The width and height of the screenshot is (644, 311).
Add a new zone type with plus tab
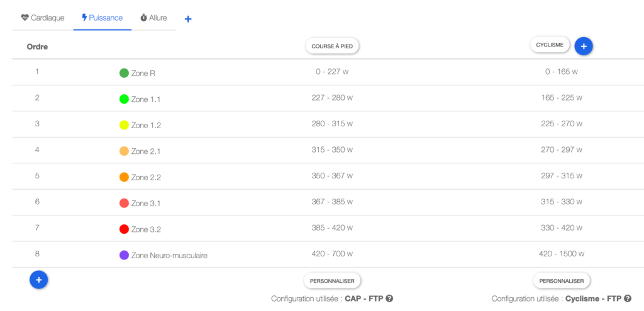[x=188, y=19]
